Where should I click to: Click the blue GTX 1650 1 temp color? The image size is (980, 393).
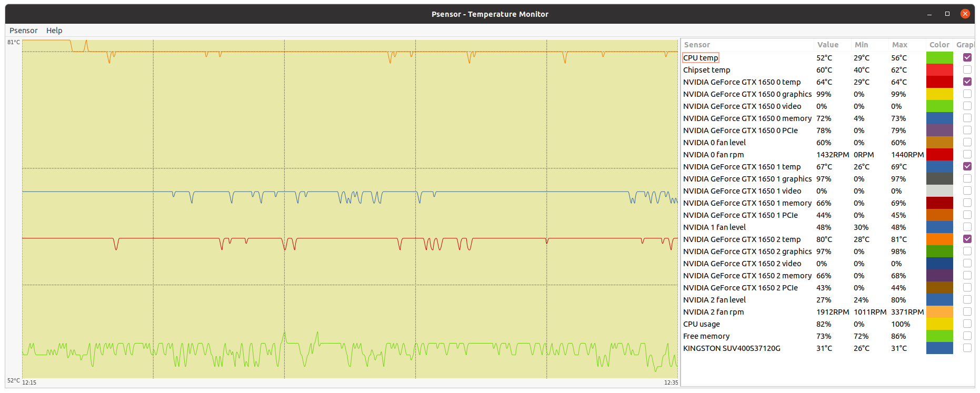tap(939, 166)
